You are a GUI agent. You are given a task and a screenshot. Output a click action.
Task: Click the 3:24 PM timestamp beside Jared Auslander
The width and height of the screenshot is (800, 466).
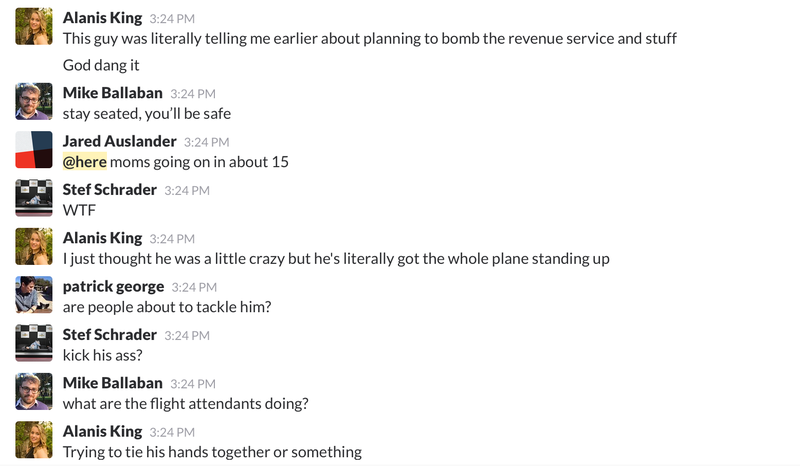207,142
